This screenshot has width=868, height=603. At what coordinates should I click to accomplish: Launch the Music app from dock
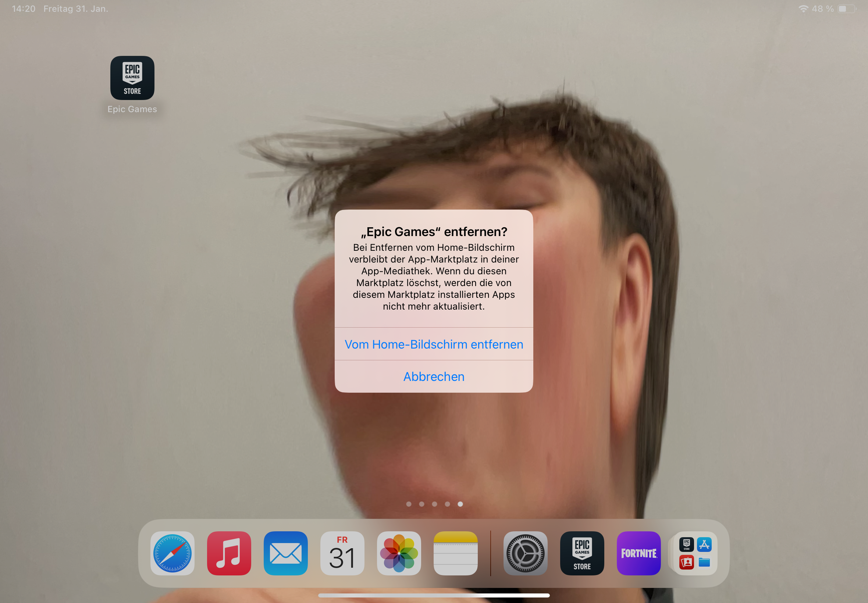click(229, 553)
